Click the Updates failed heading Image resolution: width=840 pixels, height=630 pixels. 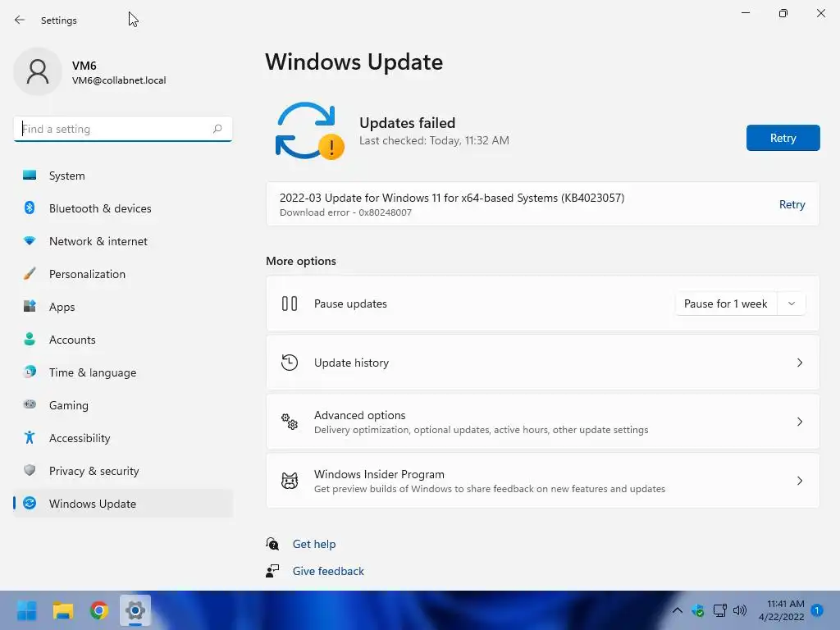(407, 123)
